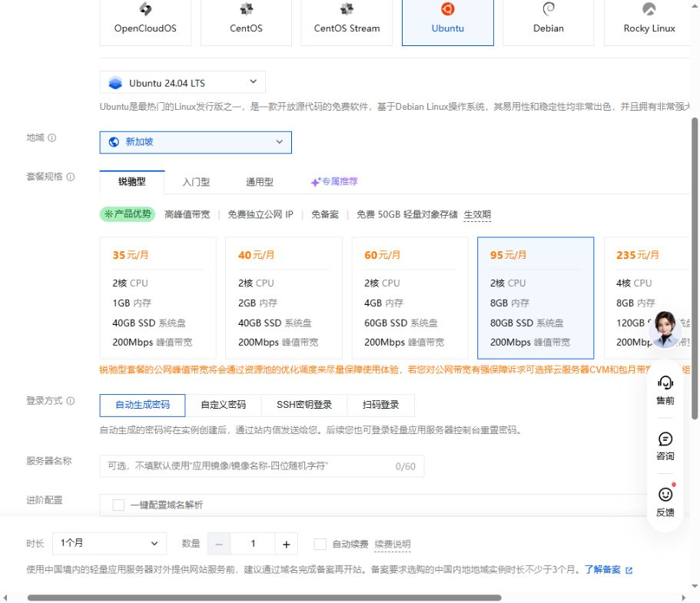Choose 自定义密码 login method

pyautogui.click(x=223, y=405)
